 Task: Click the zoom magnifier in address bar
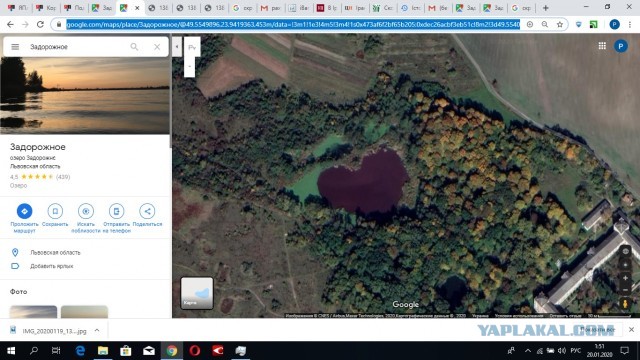544,24
